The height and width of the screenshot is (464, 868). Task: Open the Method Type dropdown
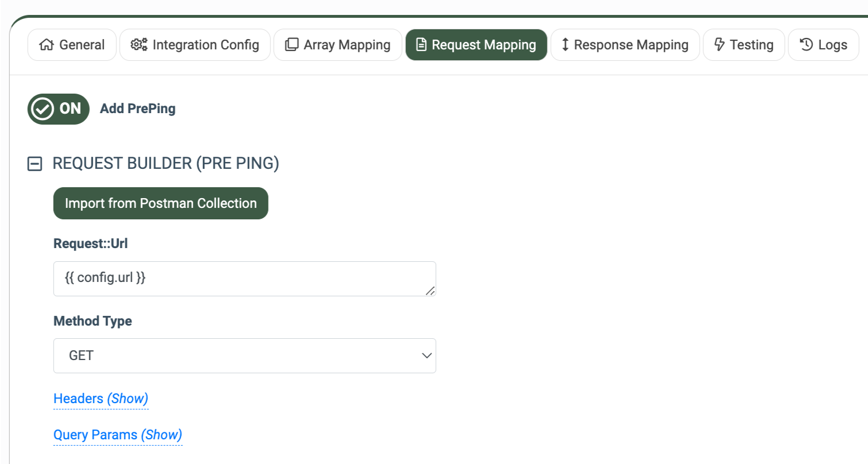pos(244,355)
